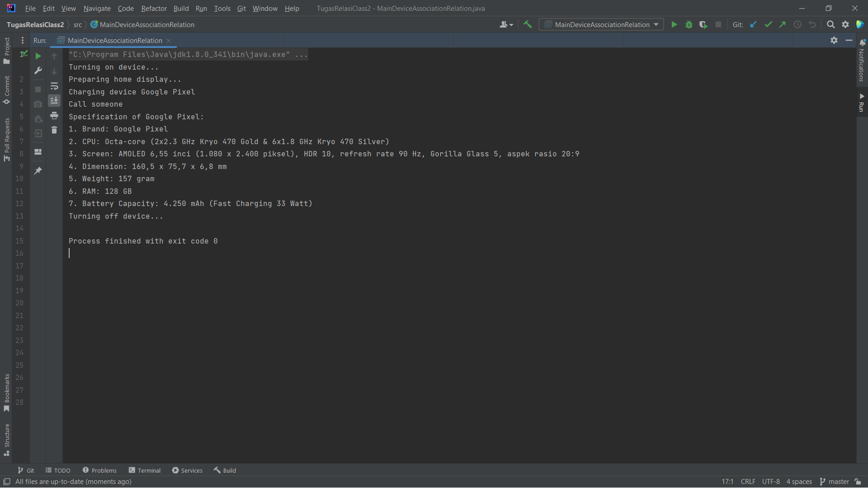Click the restore layout icon
Image resolution: width=868 pixels, height=488 pixels.
click(38, 152)
